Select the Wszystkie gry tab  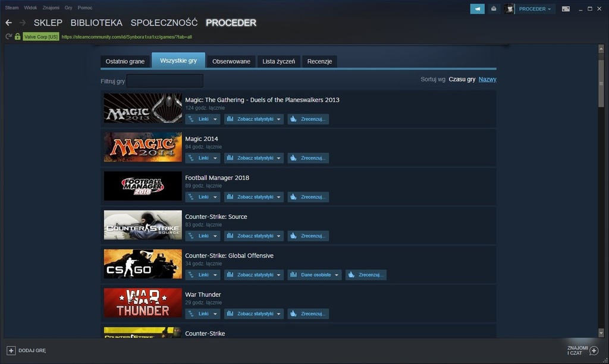point(178,61)
